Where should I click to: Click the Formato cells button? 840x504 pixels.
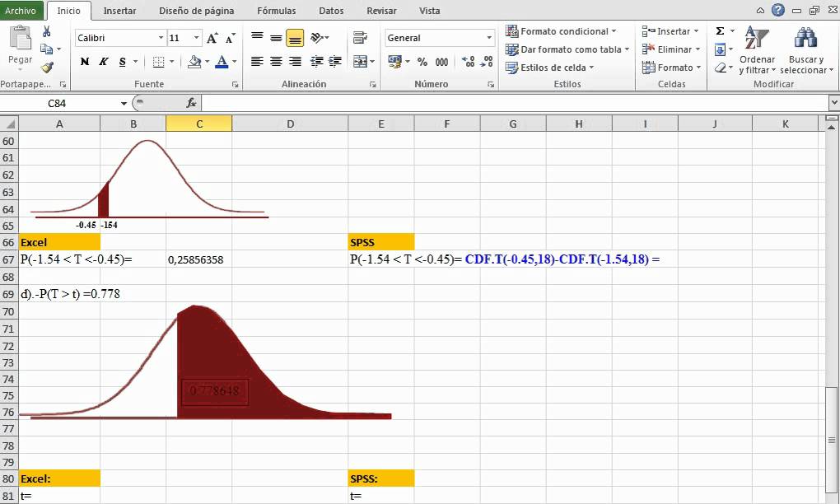pyautogui.click(x=671, y=68)
